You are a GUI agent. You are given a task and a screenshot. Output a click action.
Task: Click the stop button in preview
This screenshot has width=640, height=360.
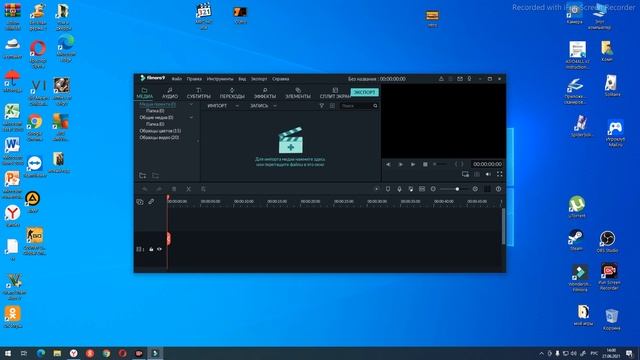(425, 164)
